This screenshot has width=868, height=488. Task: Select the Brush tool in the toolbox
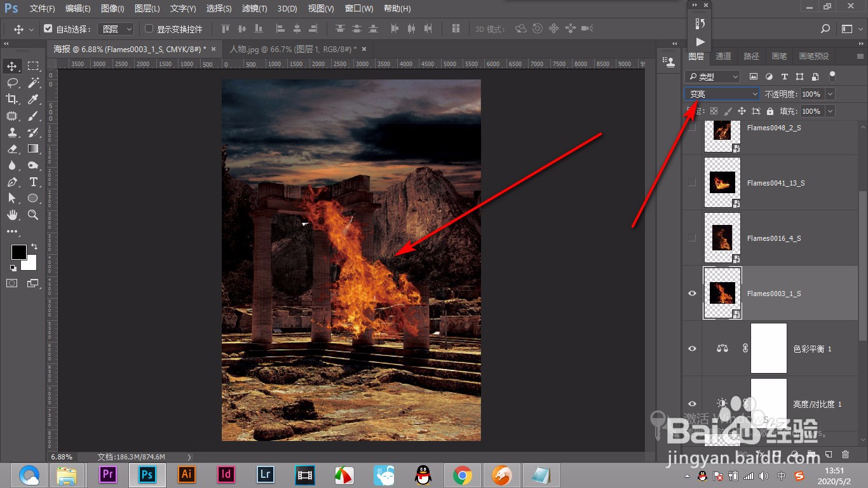34,116
